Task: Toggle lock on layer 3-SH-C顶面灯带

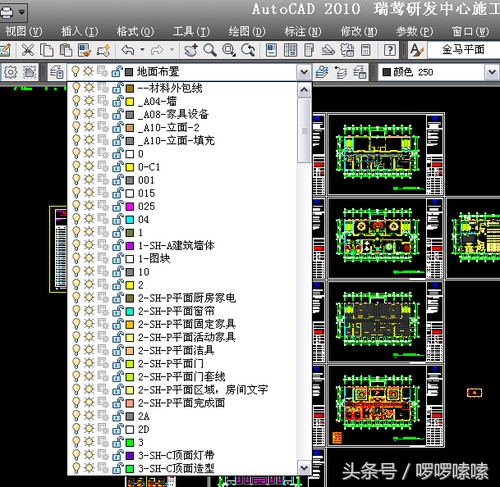Action: click(118, 455)
